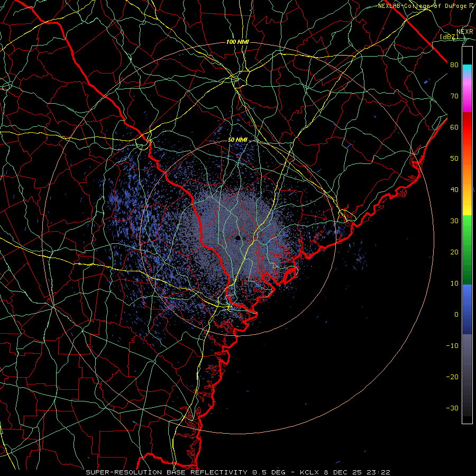The height and width of the screenshot is (476, 476).
Task: Click the 40 value on the color scale
Action: click(x=454, y=190)
